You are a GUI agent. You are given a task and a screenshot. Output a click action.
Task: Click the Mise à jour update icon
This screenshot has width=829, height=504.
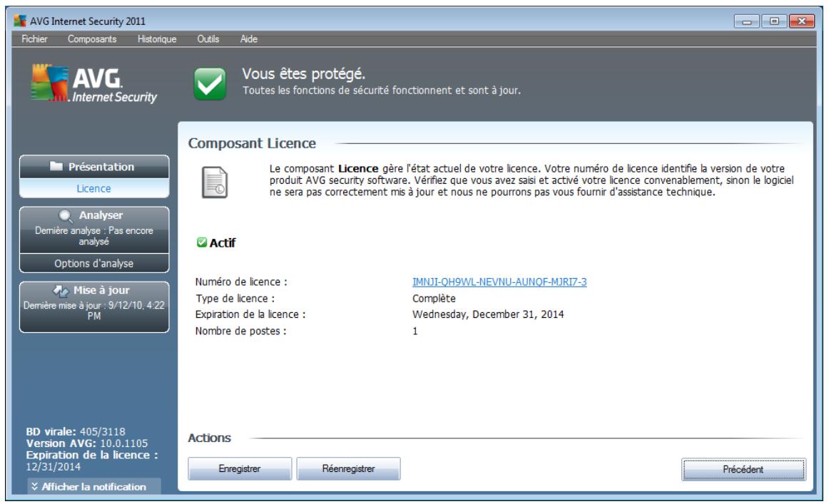[61, 291]
